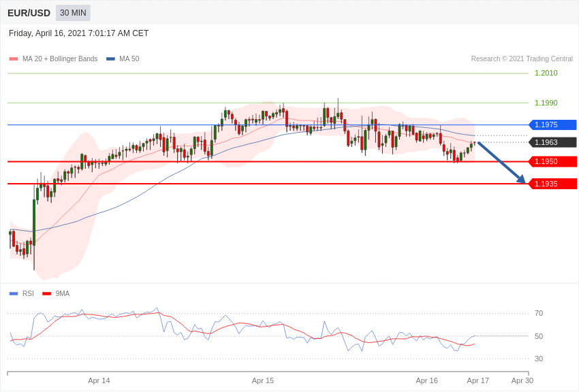Image resolution: width=579 pixels, height=392 pixels.
Task: Click the RSI 70 axis value
Action: pyautogui.click(x=539, y=313)
